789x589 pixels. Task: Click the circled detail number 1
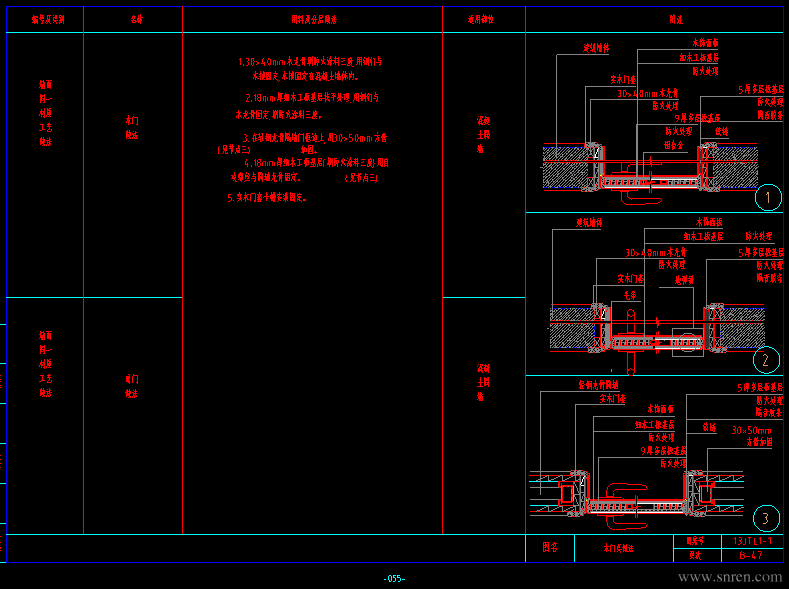point(768,197)
